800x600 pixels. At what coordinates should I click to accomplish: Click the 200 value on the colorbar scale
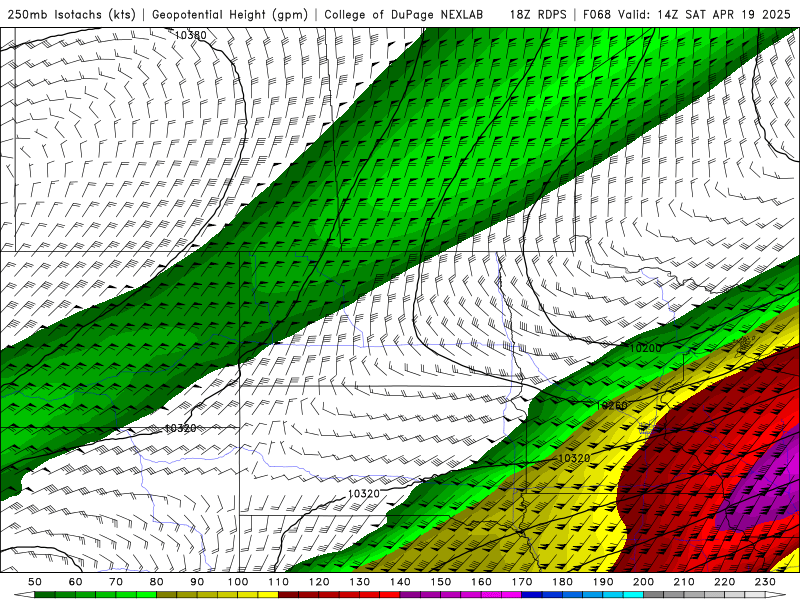point(644,582)
